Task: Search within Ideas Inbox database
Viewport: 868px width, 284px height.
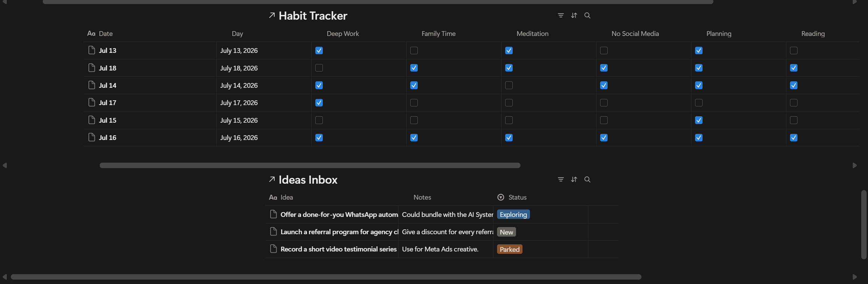Action: [x=587, y=179]
